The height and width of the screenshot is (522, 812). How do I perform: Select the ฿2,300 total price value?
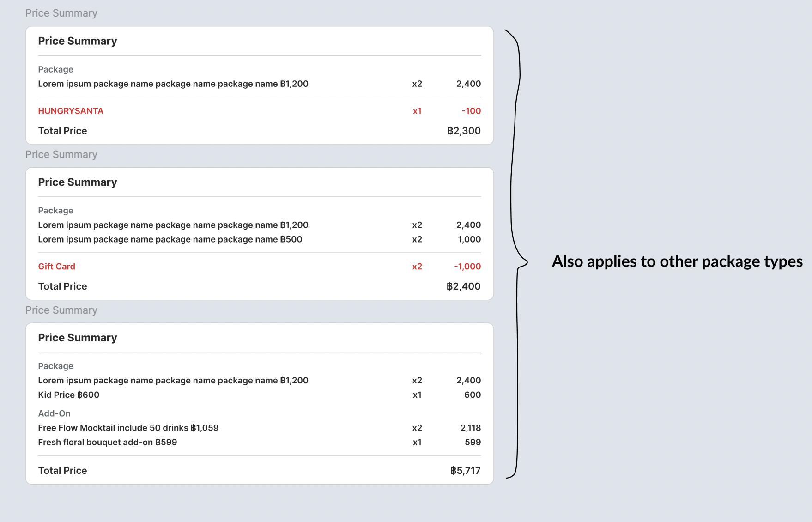coord(464,131)
